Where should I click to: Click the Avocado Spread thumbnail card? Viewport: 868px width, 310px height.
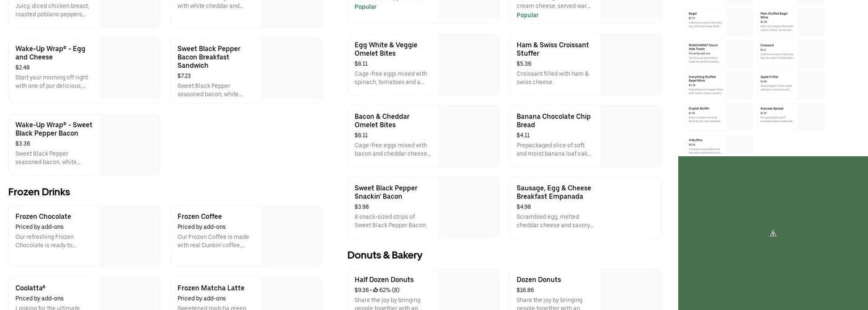[791, 117]
